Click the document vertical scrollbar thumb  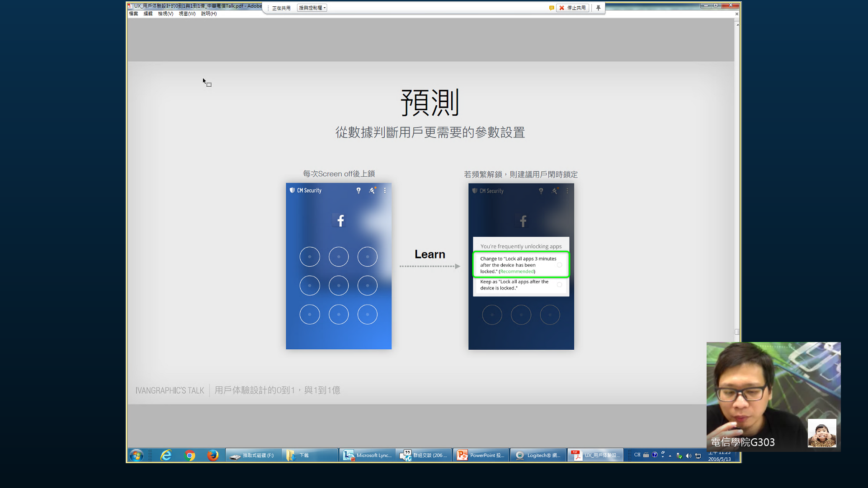pyautogui.click(x=737, y=332)
